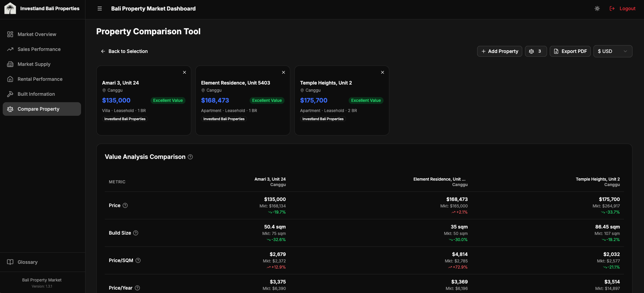
Task: Remove Temple Heights, Unit 2 card
Action: click(x=383, y=72)
